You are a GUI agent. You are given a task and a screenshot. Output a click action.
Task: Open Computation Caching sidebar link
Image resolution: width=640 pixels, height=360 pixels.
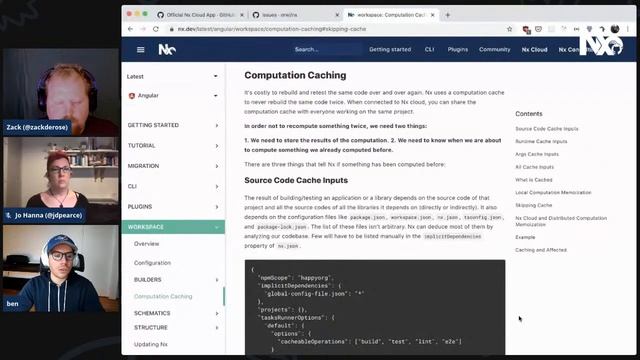[163, 296]
